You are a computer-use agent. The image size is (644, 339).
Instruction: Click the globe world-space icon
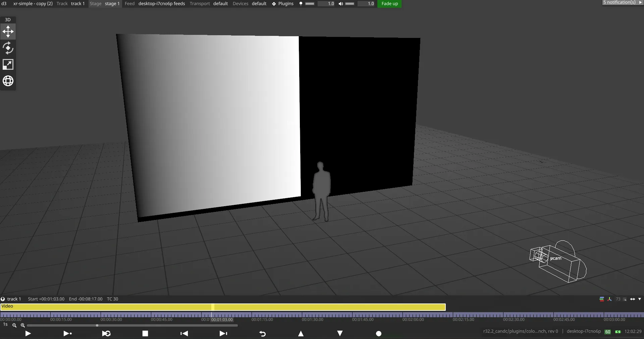pyautogui.click(x=8, y=81)
